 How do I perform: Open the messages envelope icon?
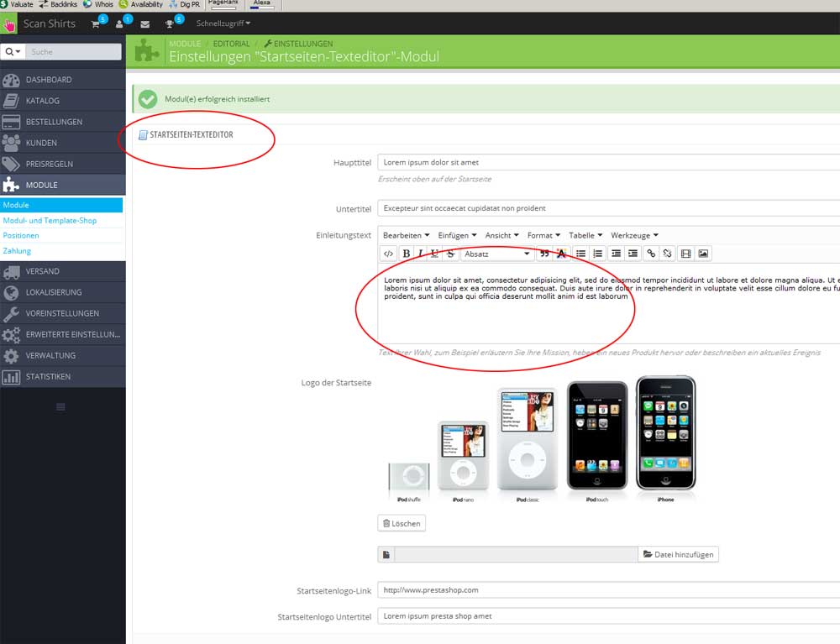(145, 24)
